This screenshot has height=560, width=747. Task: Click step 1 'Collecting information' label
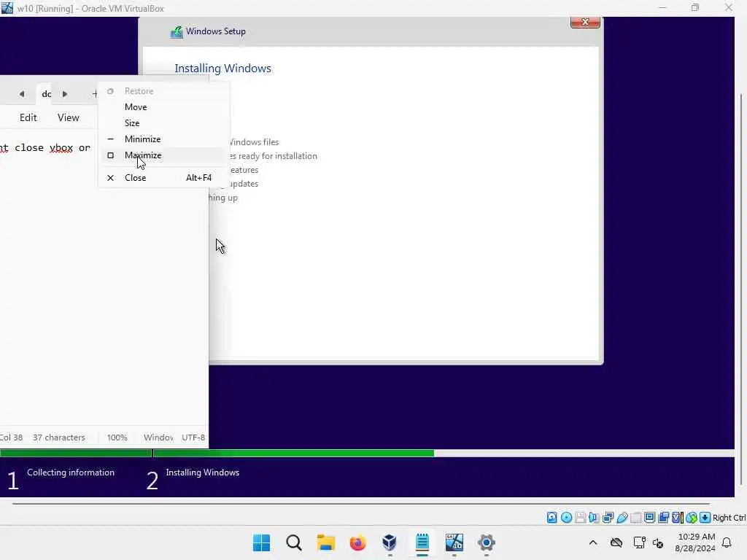(x=71, y=472)
